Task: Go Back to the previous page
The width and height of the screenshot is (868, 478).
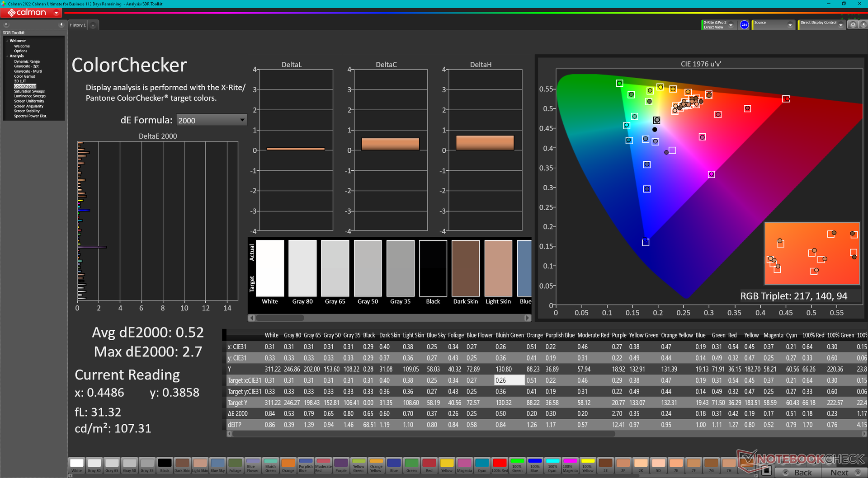Action: point(799,473)
